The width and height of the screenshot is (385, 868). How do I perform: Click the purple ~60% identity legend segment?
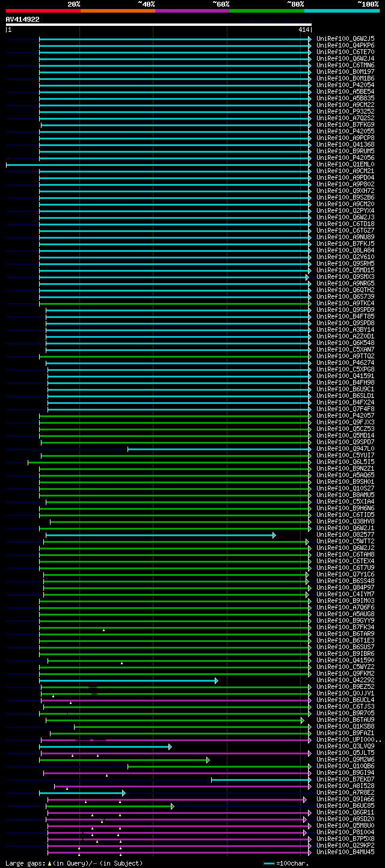coord(192,10)
